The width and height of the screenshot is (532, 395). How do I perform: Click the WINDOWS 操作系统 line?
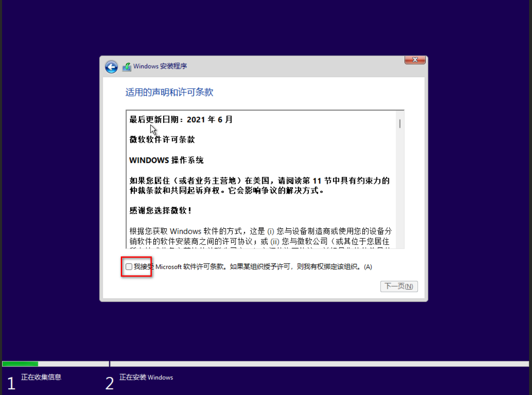[166, 160]
